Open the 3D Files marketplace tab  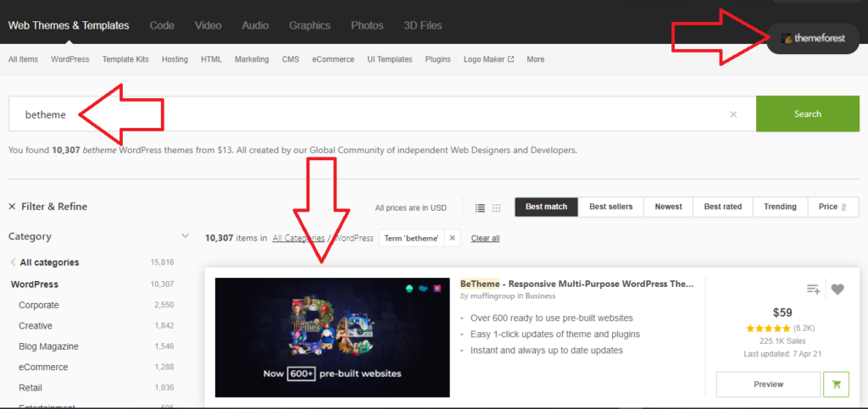[x=423, y=25]
